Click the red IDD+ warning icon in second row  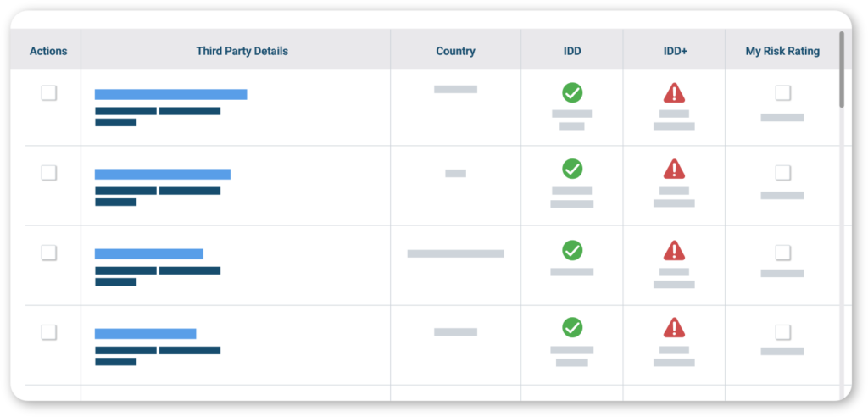click(x=674, y=169)
